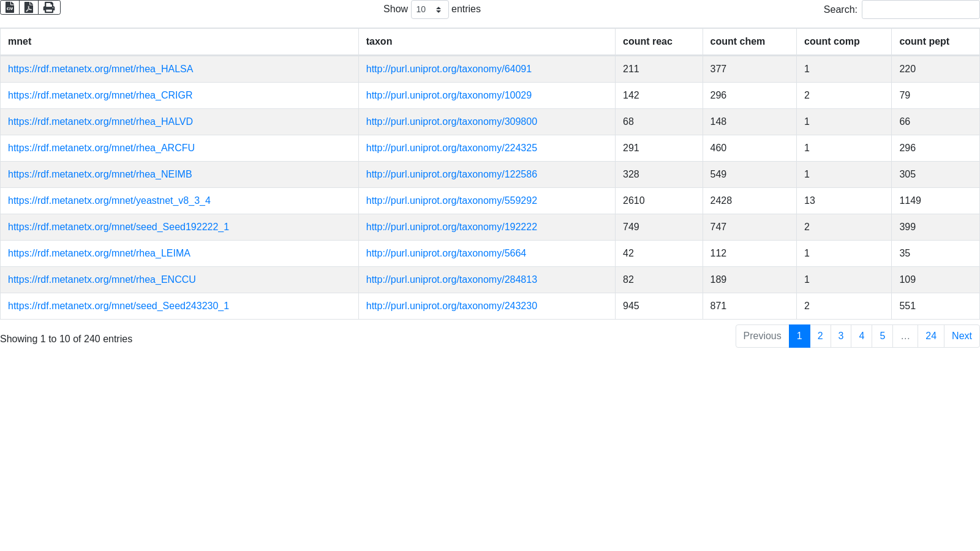Open the Show entries dropdown
This screenshot has height=551, width=980.
pos(429,10)
